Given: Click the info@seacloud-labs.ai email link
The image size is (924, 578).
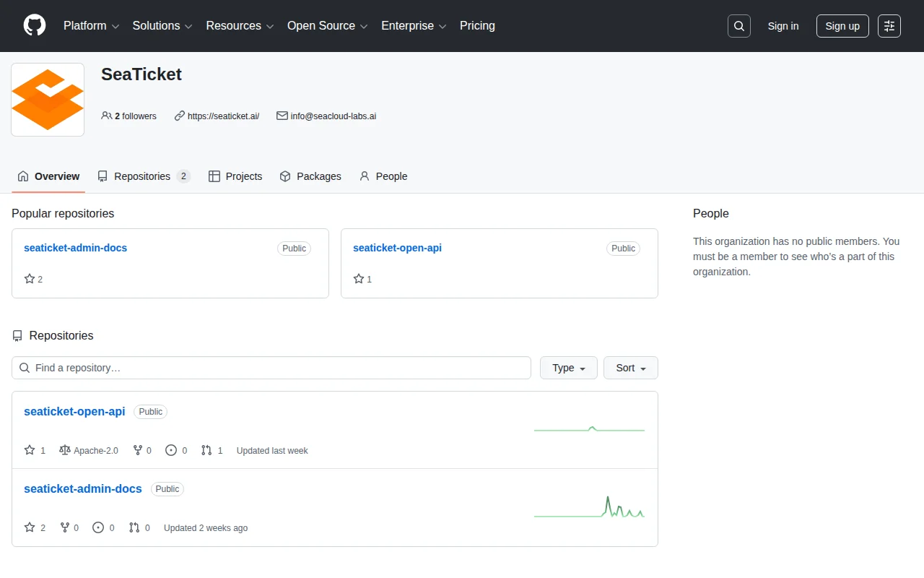Looking at the screenshot, I should (x=334, y=116).
